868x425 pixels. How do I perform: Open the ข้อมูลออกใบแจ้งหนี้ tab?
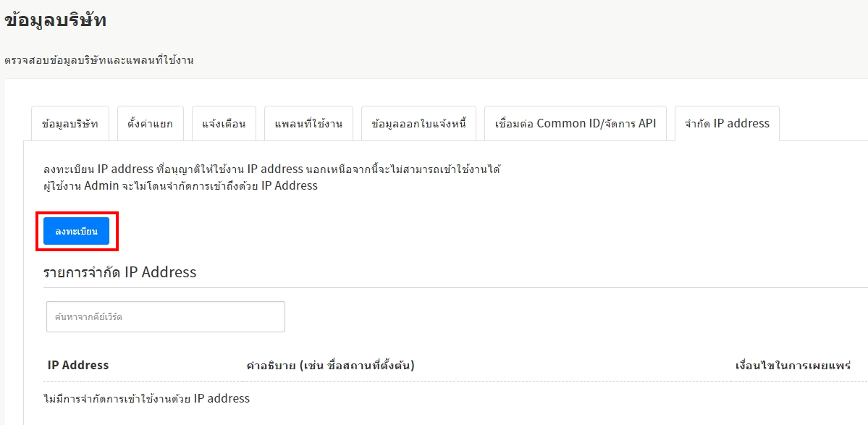pyautogui.click(x=418, y=124)
